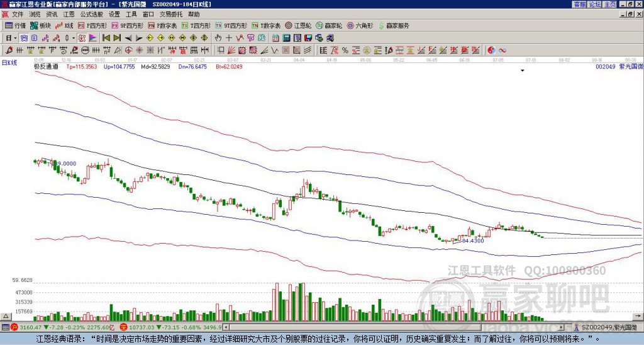This screenshot has height=345, width=644.
Task: Open the 设置 menu
Action: [x=114, y=14]
